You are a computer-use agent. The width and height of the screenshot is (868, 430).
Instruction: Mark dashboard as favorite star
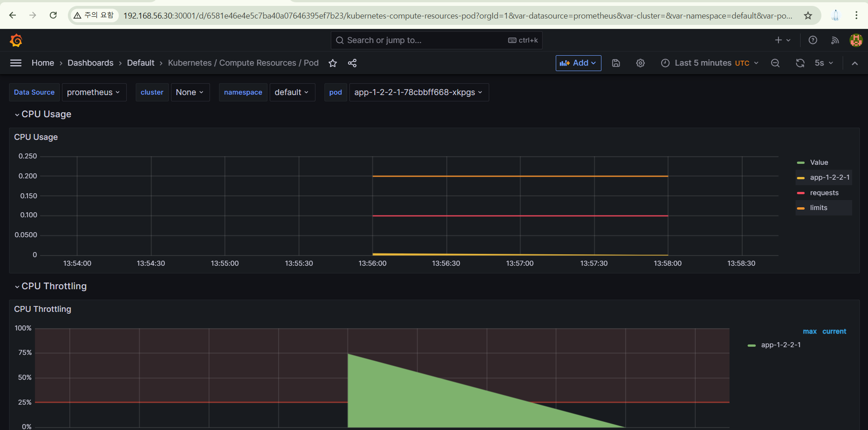point(333,63)
